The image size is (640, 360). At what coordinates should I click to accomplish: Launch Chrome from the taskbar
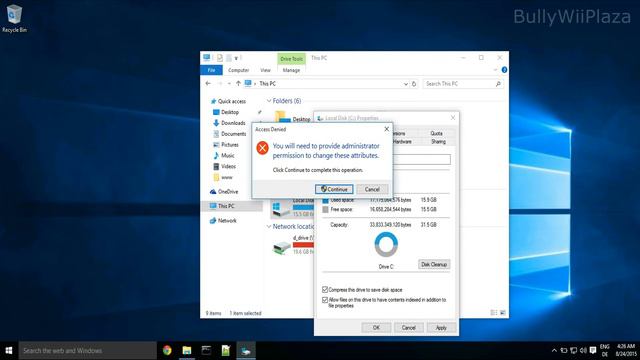coord(167,350)
